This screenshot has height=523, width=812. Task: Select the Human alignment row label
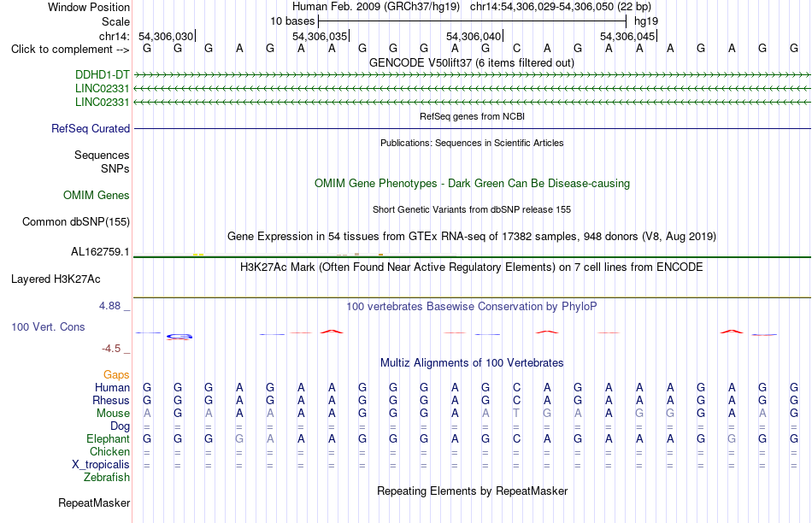coord(112,387)
